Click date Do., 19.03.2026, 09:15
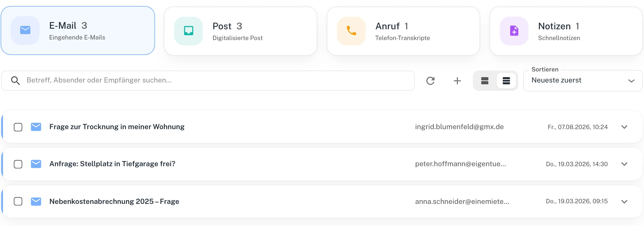 coord(577,201)
